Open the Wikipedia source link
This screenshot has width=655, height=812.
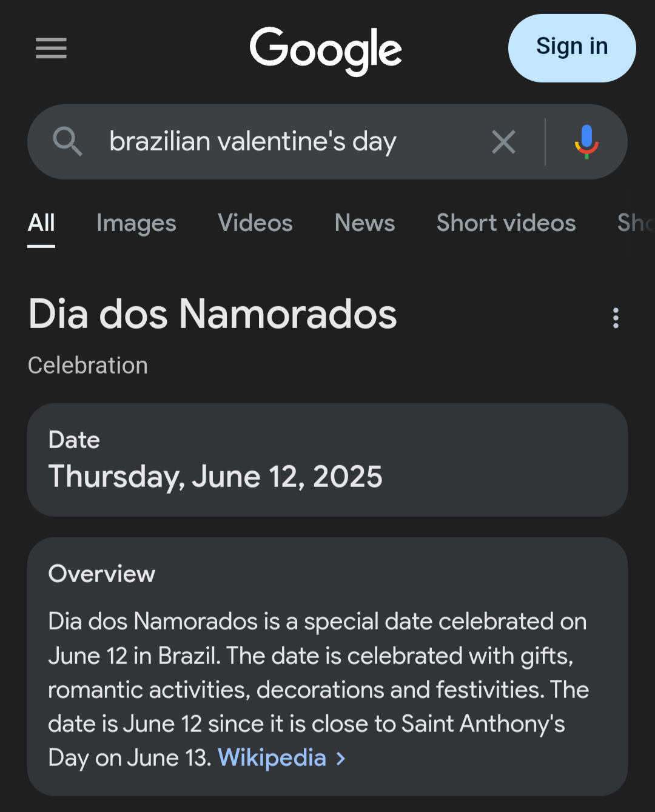272,757
